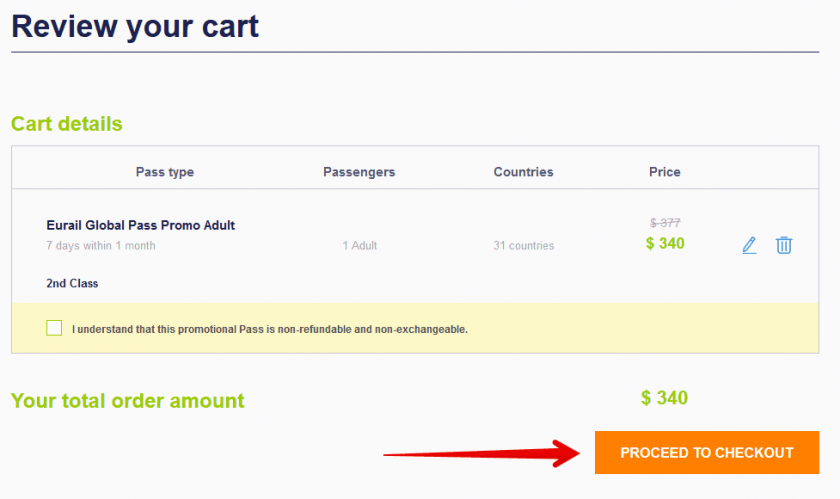Delete the pass using the trash icon

784,245
